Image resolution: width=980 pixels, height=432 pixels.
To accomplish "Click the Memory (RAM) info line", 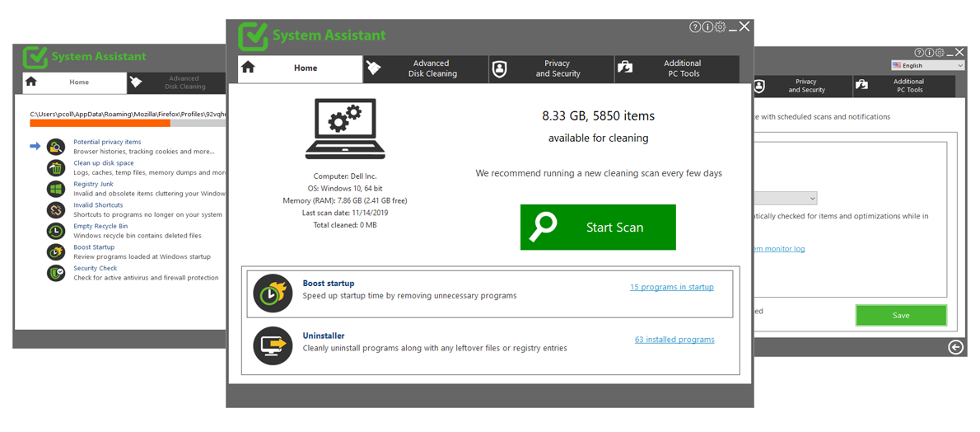I will point(345,200).
